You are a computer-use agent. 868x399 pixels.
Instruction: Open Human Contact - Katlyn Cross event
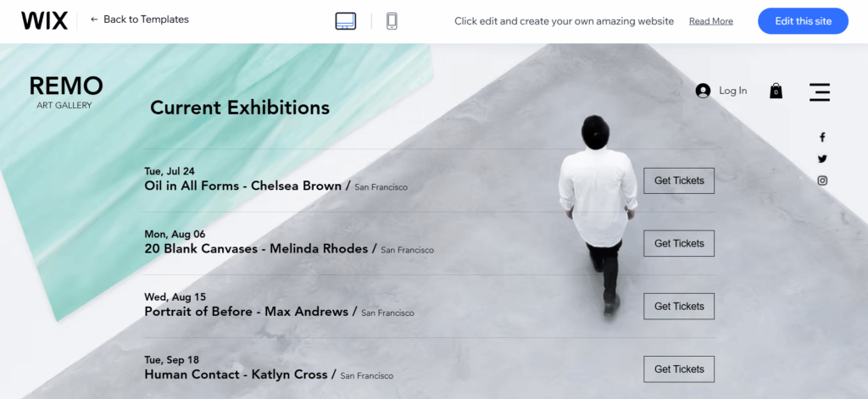(236, 374)
